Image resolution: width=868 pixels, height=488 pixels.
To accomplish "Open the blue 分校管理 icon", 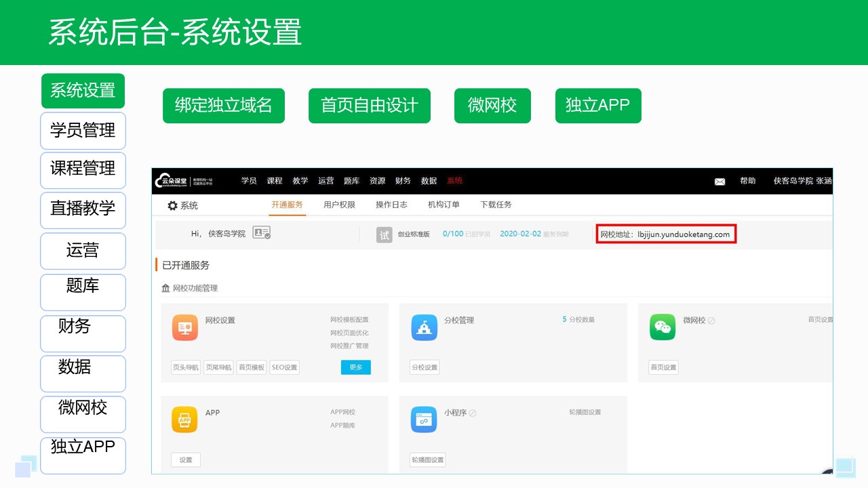I will (424, 327).
